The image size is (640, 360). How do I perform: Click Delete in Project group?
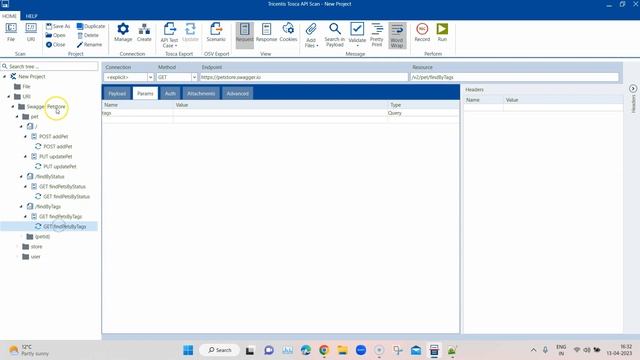[x=88, y=35]
